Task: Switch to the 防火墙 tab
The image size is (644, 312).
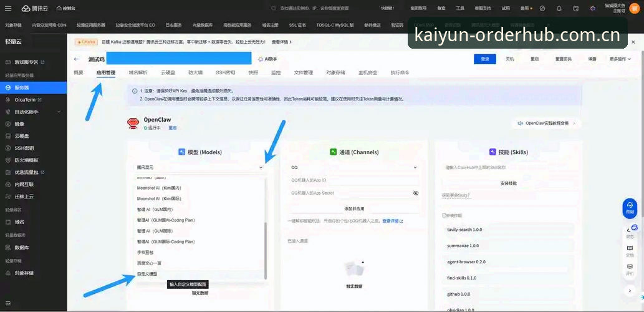Action: [196, 73]
